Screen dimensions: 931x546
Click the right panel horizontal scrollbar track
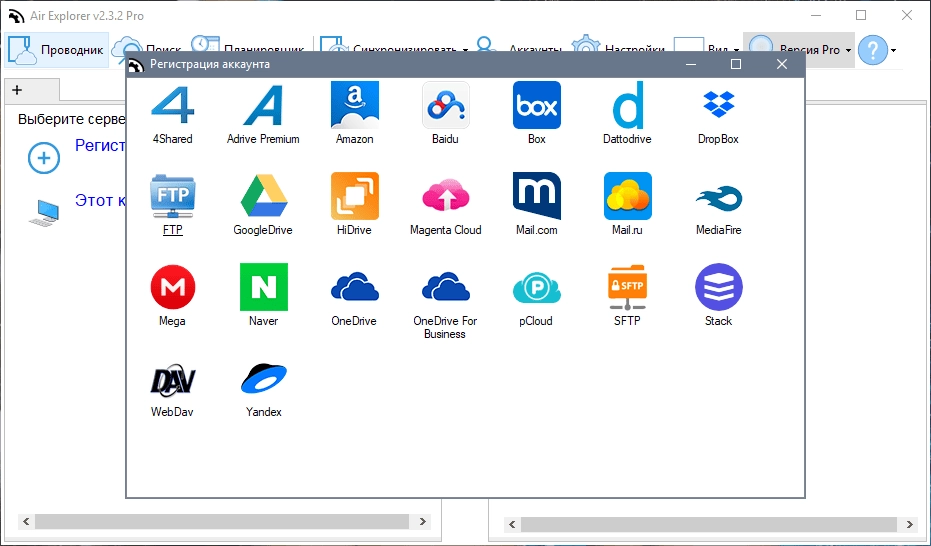pyautogui.click(x=709, y=524)
